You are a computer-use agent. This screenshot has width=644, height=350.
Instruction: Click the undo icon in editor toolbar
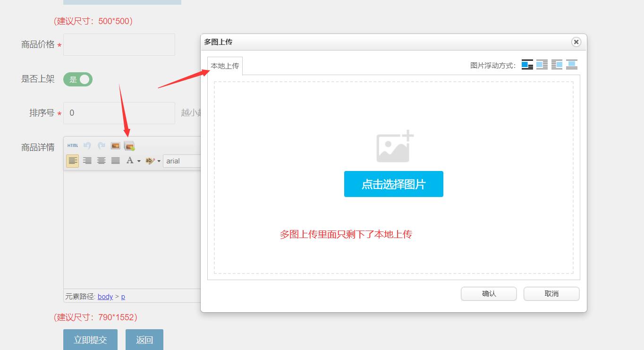[87, 146]
